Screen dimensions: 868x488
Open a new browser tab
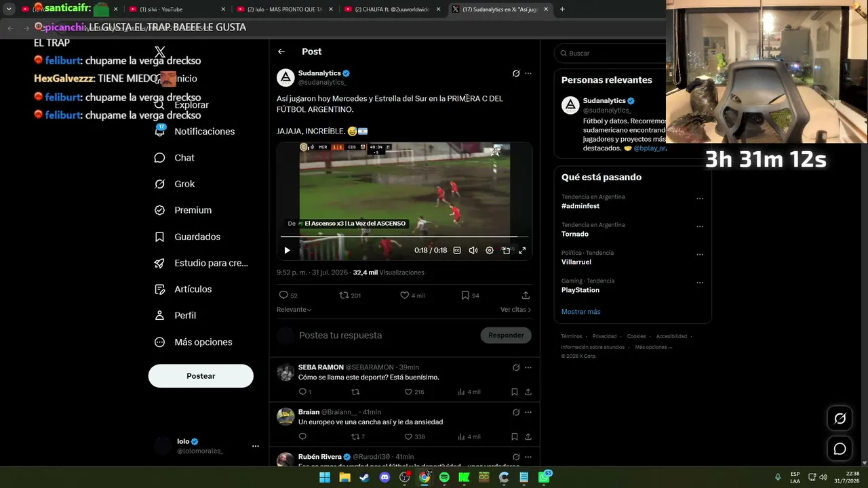click(562, 9)
